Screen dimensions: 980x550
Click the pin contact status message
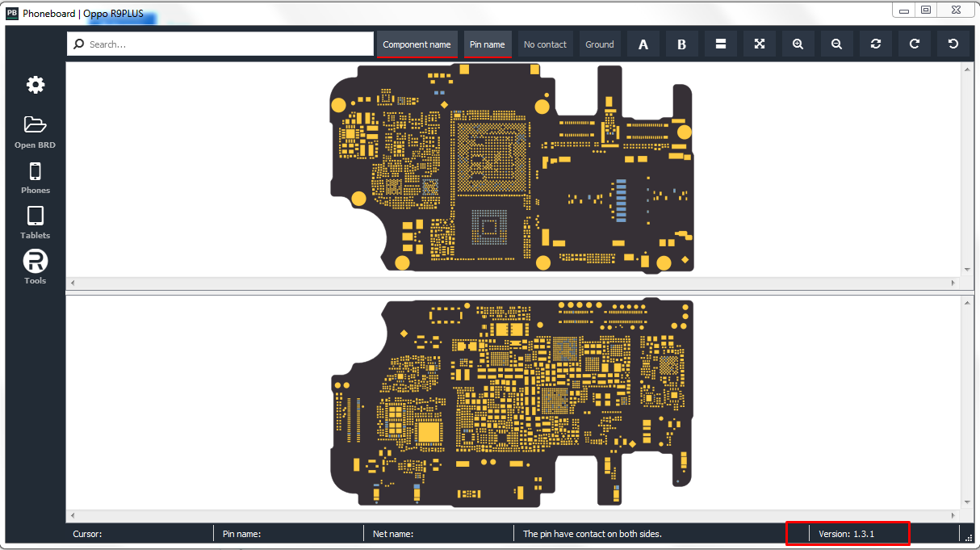pyautogui.click(x=593, y=534)
